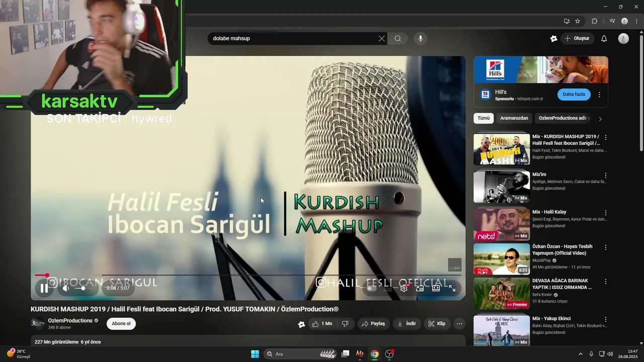Select the Aramanızdan filter chip
Image resolution: width=644 pixels, height=362 pixels.
pos(514,118)
